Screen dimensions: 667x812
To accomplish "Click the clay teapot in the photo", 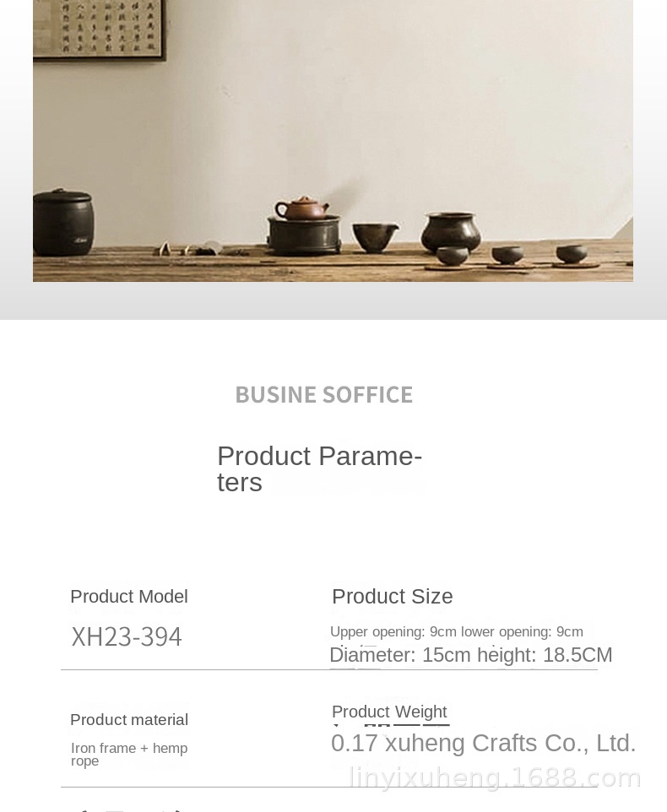I will coord(301,208).
